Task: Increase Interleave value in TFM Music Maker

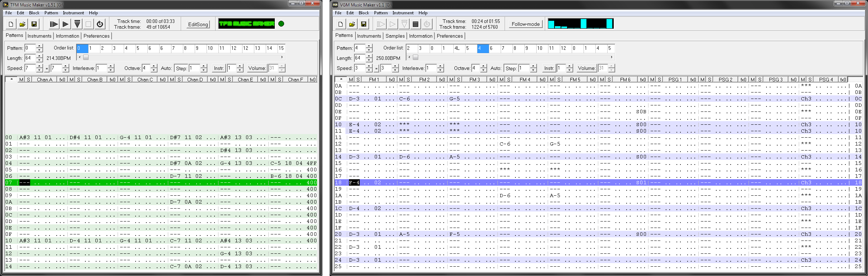Action: 111,66
